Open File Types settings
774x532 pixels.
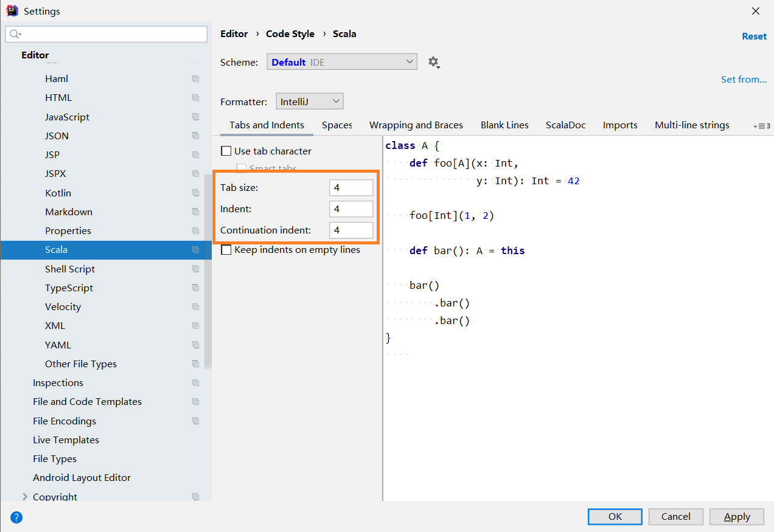pos(55,458)
